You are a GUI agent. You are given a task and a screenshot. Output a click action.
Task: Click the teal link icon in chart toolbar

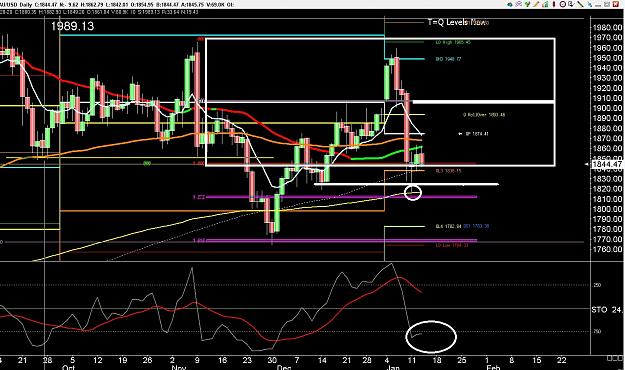[510, 4]
